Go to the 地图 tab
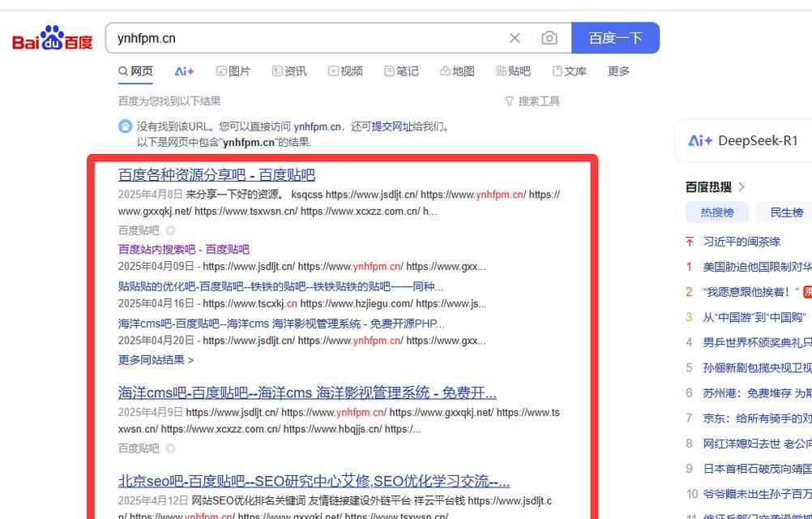Image resolution: width=812 pixels, height=519 pixels. pyautogui.click(x=457, y=71)
